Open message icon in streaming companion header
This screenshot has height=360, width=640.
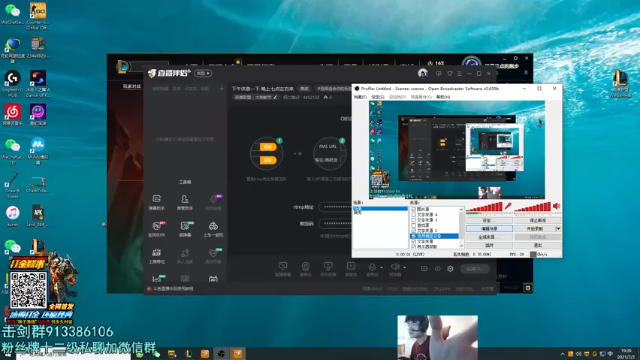coord(438,73)
